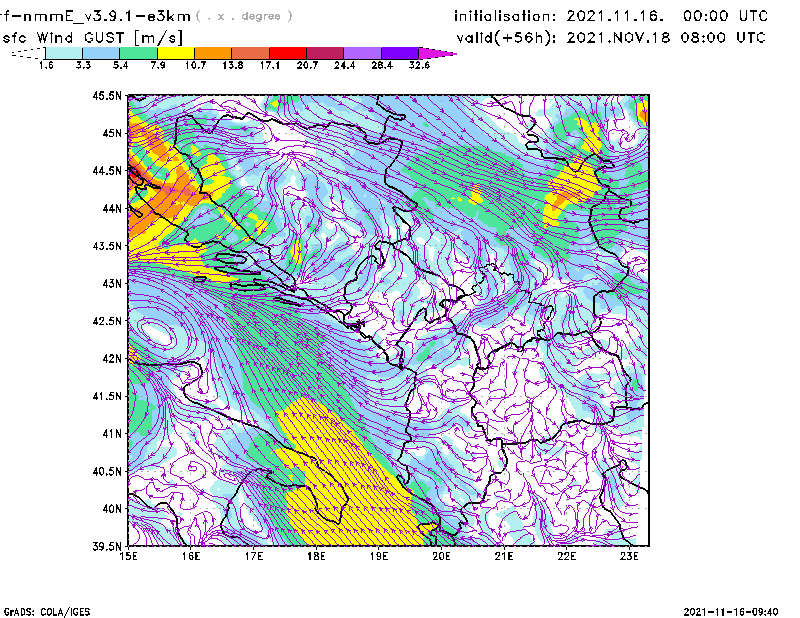Screen dimensions: 800x618
Task: Click the '( . x . degree )' resolution text
Action: (244, 16)
